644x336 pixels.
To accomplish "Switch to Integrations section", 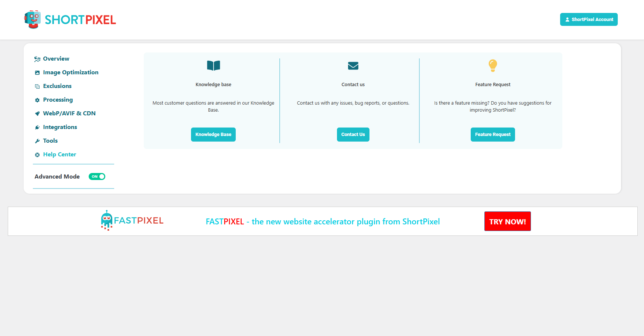I will click(60, 127).
